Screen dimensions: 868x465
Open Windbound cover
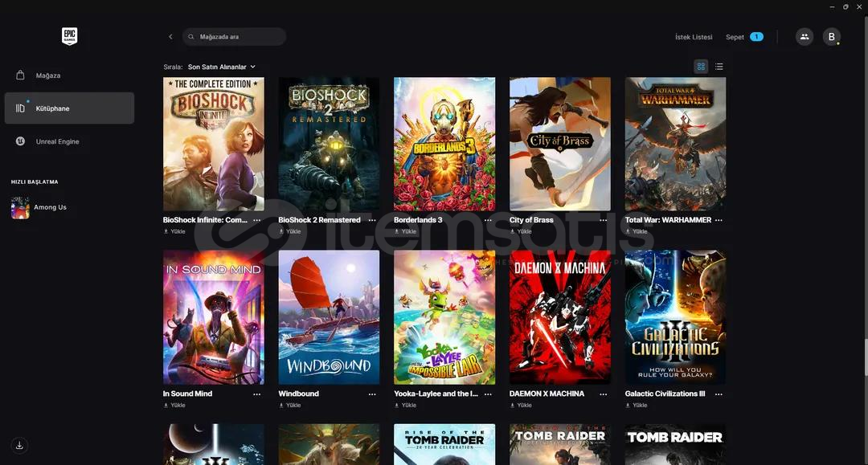(x=329, y=317)
